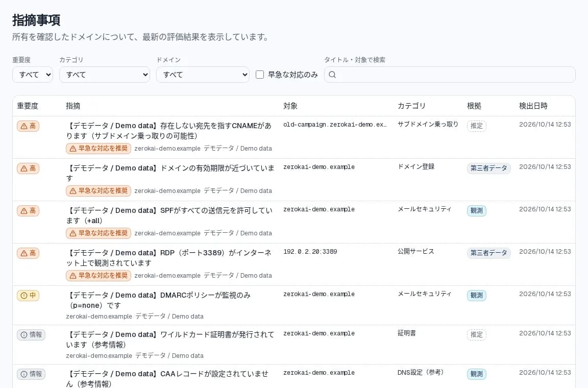Click 推定 badge in CNAME row
This screenshot has width=588, height=388.
pos(477,126)
